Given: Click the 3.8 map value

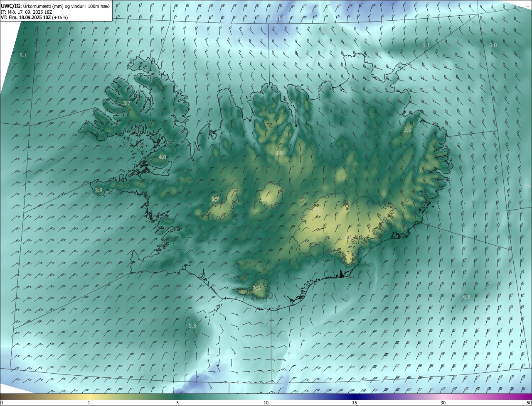Looking at the screenshot, I should pos(99,190).
